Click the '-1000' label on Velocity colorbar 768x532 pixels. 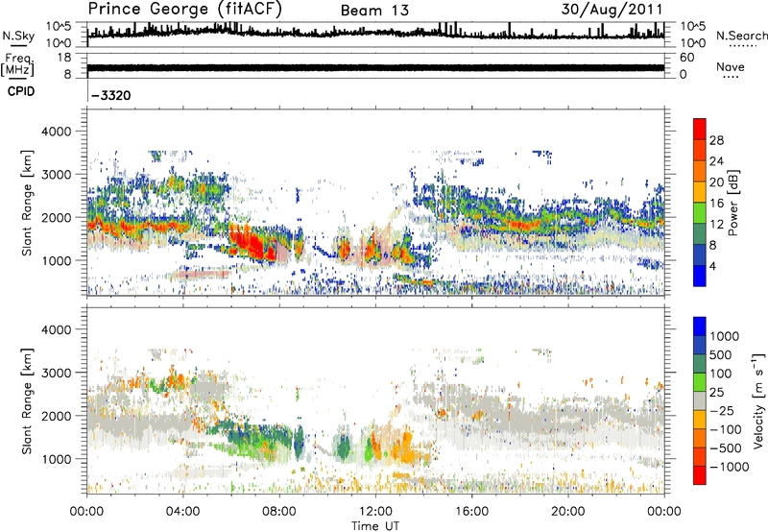tap(730, 467)
